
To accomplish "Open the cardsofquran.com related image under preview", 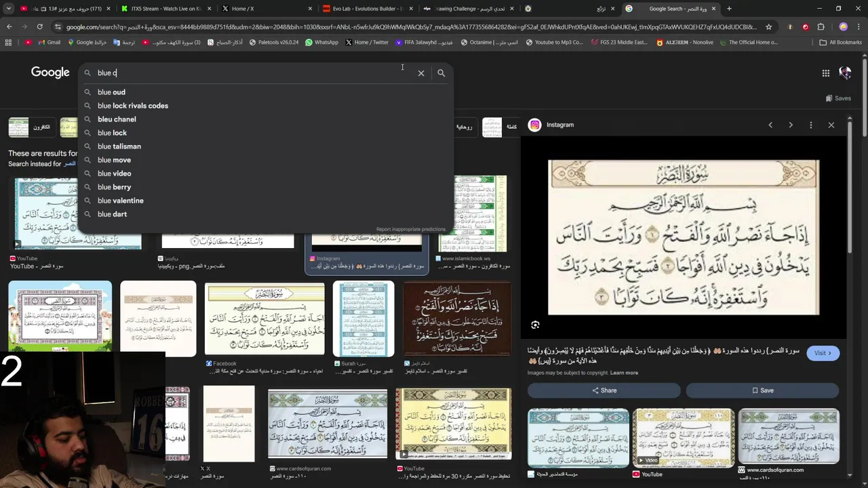I will click(x=789, y=438).
